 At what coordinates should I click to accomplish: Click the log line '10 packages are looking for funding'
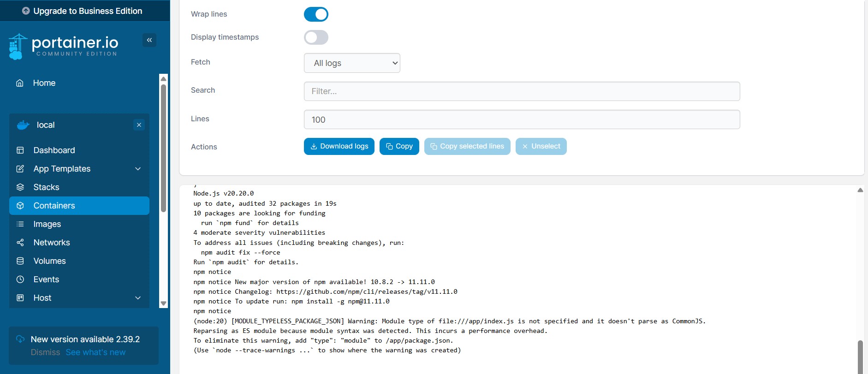point(260,214)
